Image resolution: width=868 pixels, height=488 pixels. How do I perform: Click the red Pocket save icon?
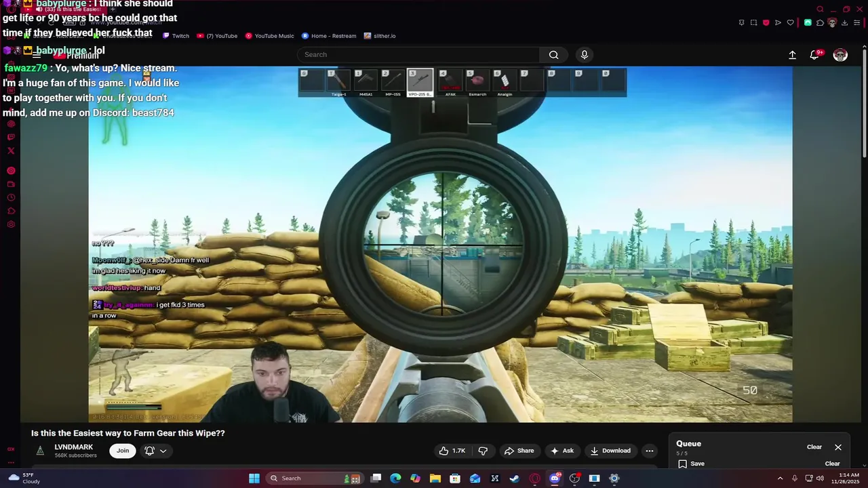click(x=766, y=22)
